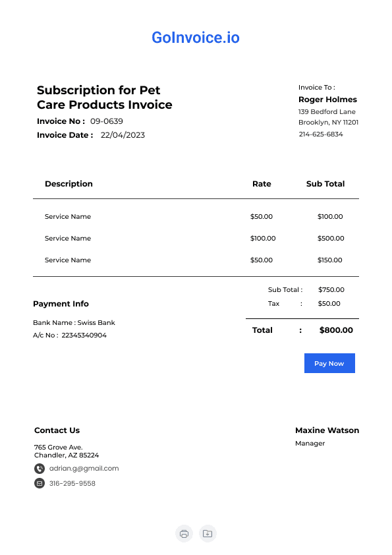Click the Maxine Watson signature name

point(327,430)
